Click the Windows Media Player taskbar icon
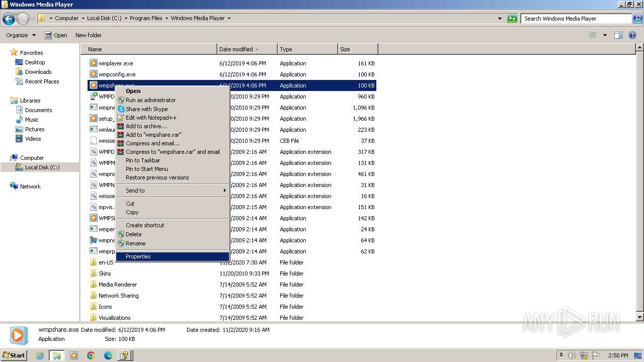 (x=74, y=355)
